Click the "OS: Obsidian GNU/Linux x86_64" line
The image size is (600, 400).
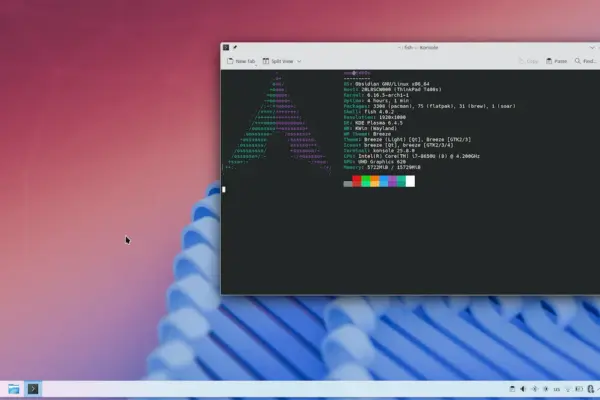point(386,84)
